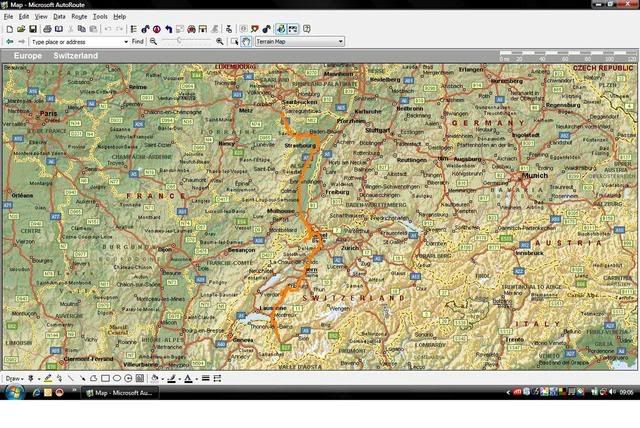This screenshot has width=640, height=428.
Task: Click the volume speaker tray icon
Action: 611,392
